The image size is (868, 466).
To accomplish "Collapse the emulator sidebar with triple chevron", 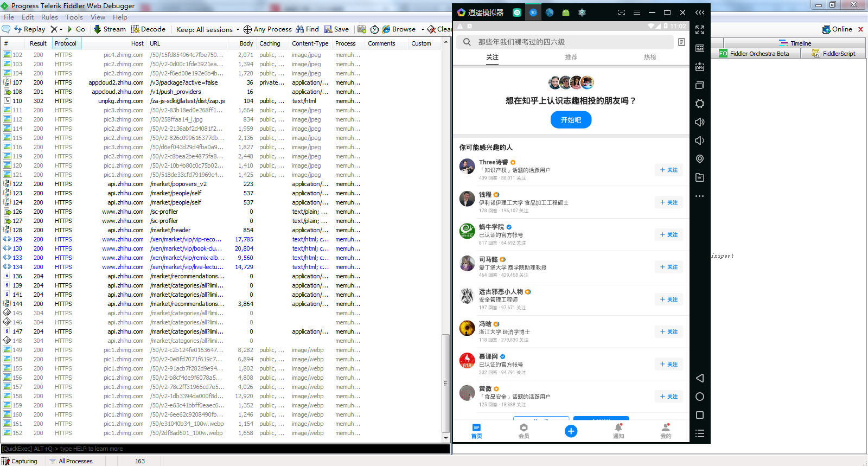I will [x=700, y=12].
